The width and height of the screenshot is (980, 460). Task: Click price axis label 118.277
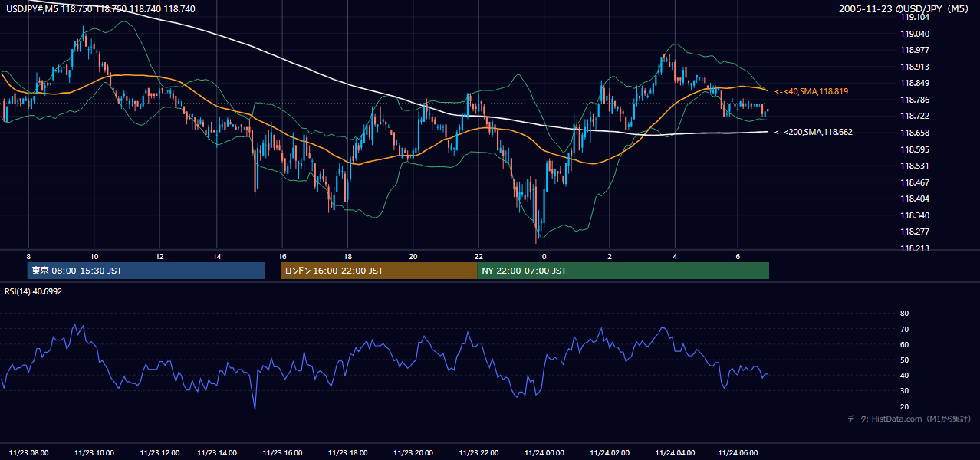(914, 232)
